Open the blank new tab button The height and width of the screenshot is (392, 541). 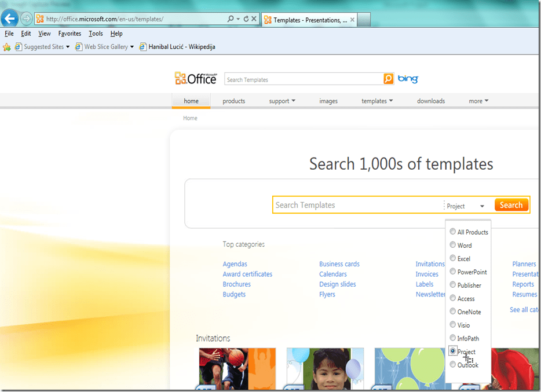click(363, 20)
